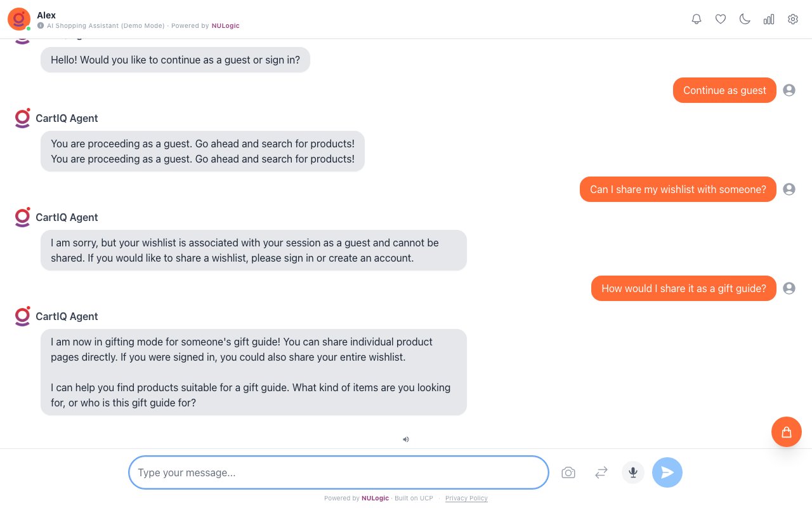Viewport: 812px width, 508px height.
Task: Click the NULogic link in header
Action: 226,26
